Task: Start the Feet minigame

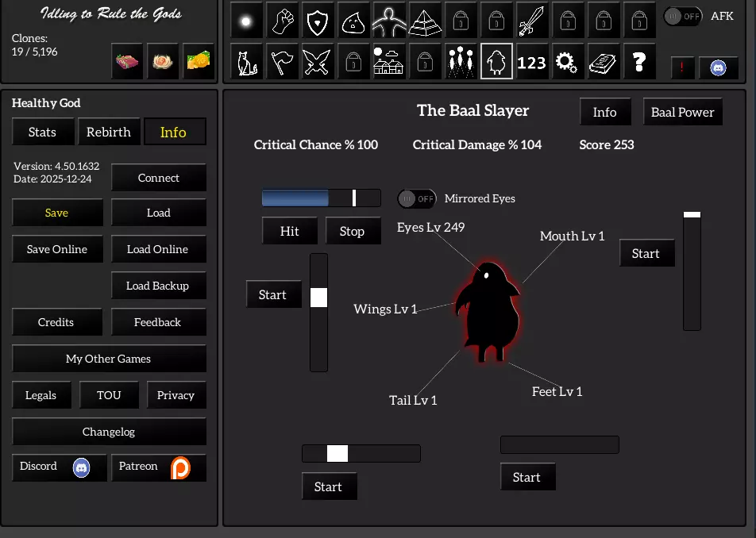Action: point(527,477)
